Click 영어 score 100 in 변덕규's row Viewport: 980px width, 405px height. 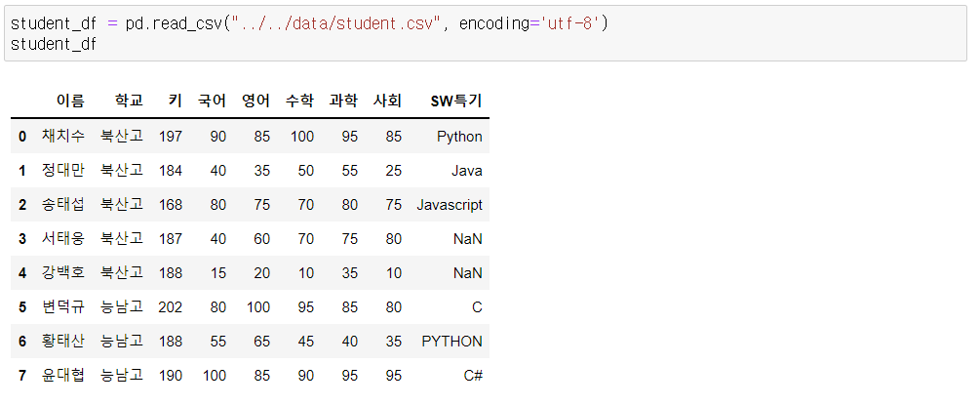pos(258,306)
